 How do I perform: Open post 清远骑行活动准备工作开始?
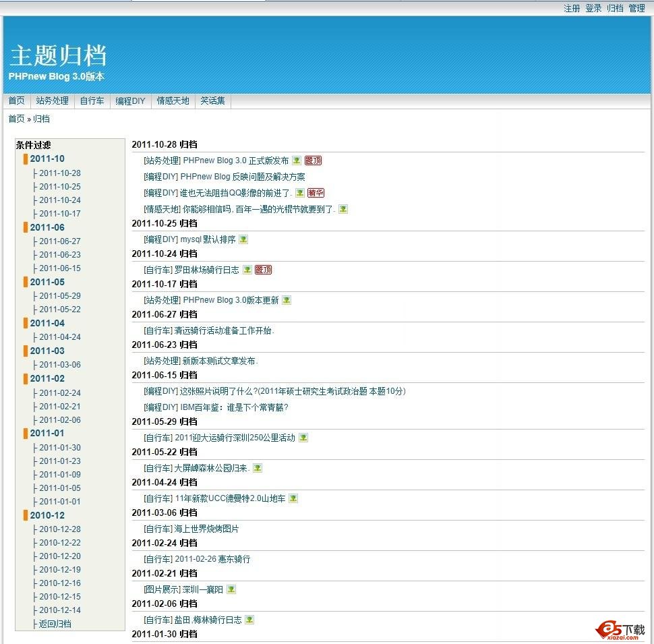tap(224, 330)
